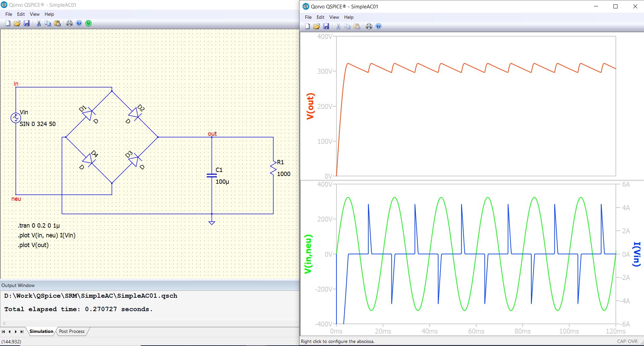The image size is (644, 346).
Task: Go to previous output tab arrow
Action: (9, 332)
